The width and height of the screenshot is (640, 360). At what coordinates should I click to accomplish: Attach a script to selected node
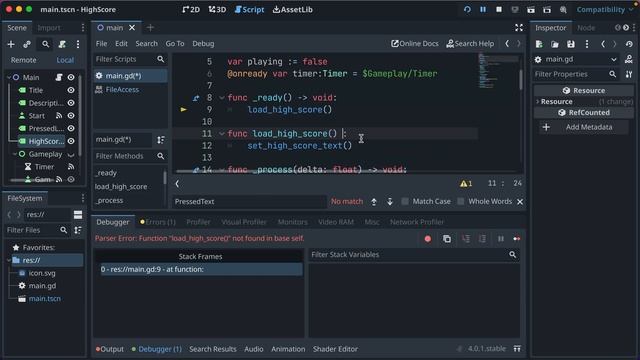[62, 44]
